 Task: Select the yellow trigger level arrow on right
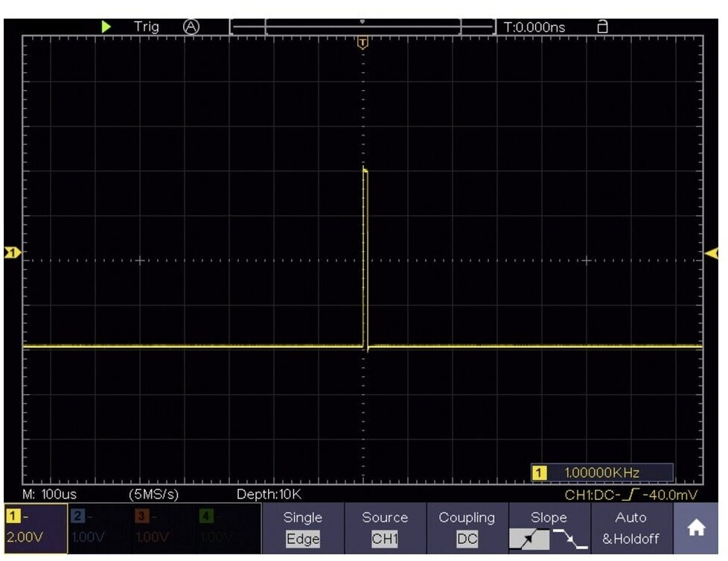712,254
